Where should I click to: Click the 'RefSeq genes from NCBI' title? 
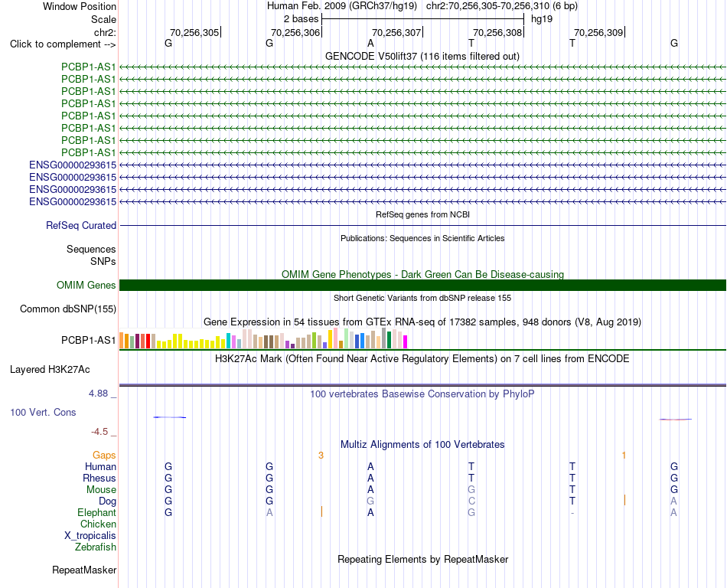[x=422, y=214]
